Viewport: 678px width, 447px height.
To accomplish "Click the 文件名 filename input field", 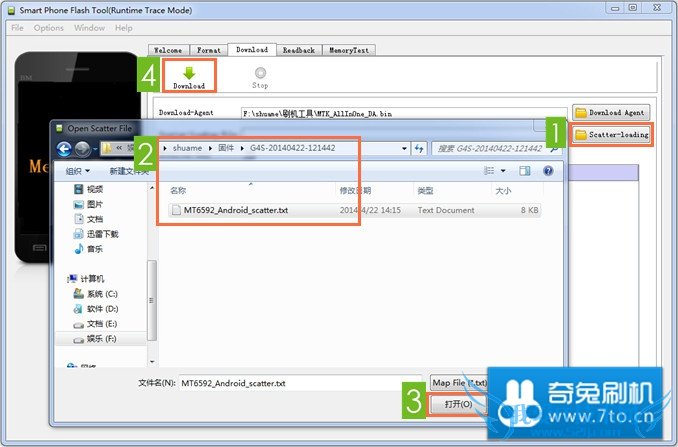I will tap(300, 383).
